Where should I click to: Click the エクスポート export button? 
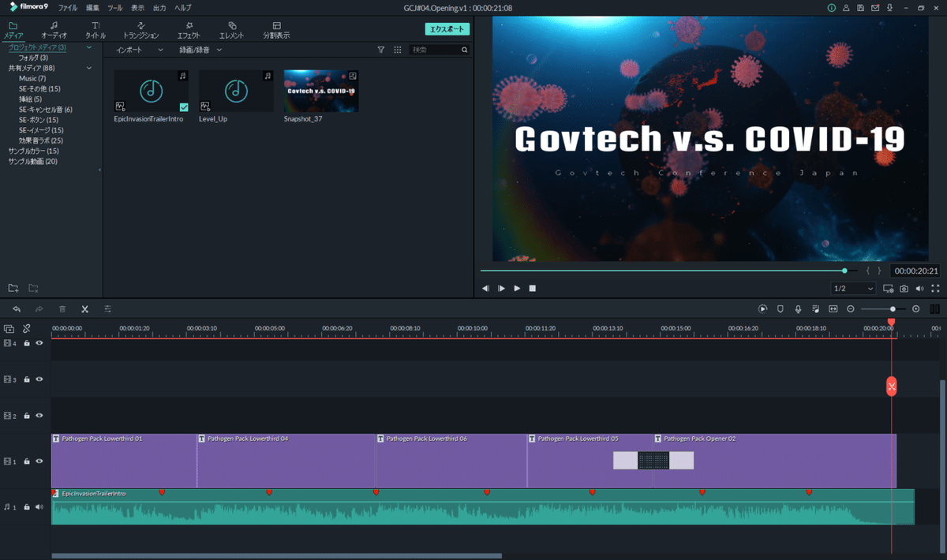coord(447,29)
